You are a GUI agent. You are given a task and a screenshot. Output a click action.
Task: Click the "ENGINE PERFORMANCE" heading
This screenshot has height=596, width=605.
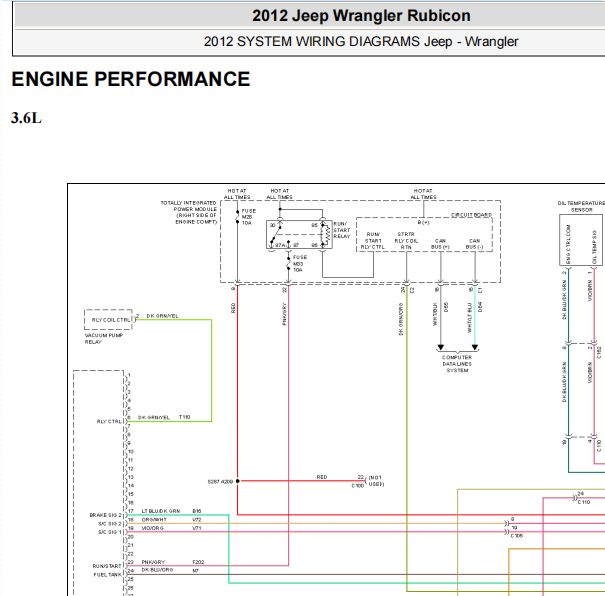pos(131,79)
